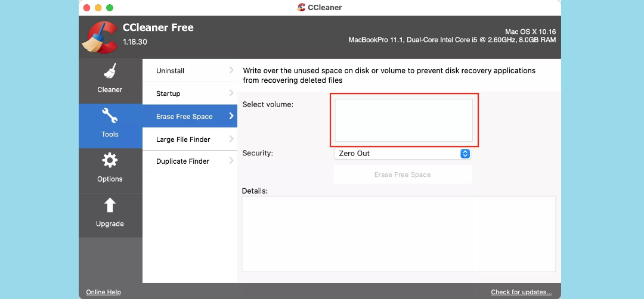Click the MacBookPro 11.1 hardware info text

[x=452, y=40]
